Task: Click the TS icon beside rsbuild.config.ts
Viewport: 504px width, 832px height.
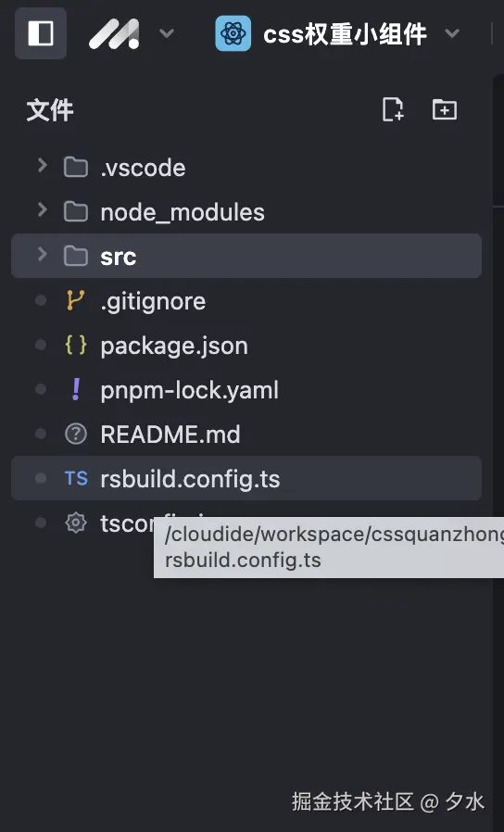Action: pyautogui.click(x=76, y=479)
